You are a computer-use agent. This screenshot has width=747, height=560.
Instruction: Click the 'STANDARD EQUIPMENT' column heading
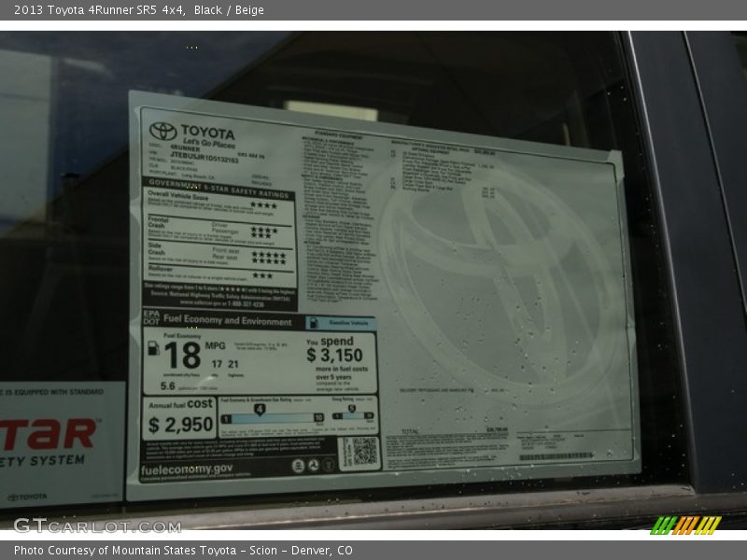[x=339, y=135]
